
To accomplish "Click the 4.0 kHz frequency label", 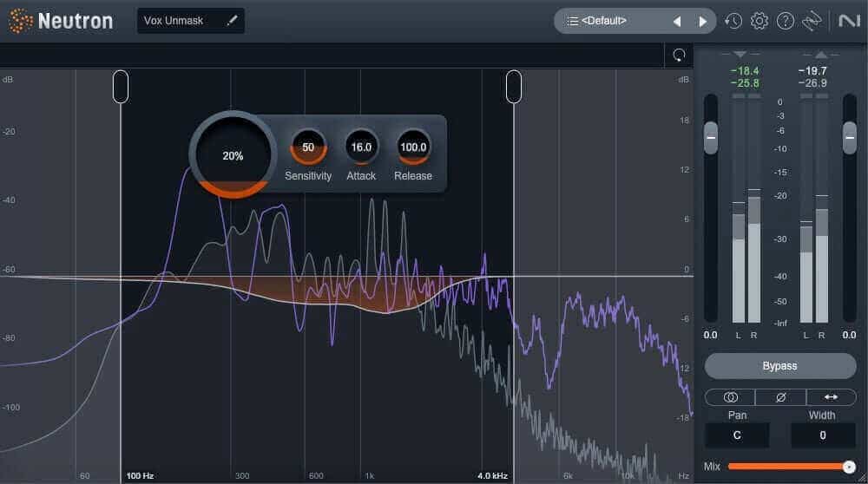I will (x=493, y=475).
